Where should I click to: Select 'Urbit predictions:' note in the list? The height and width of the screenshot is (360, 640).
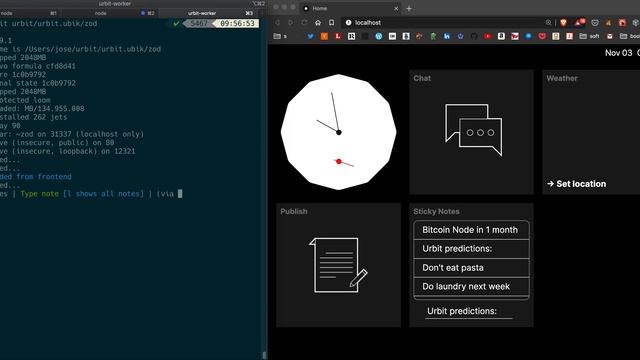(x=471, y=249)
